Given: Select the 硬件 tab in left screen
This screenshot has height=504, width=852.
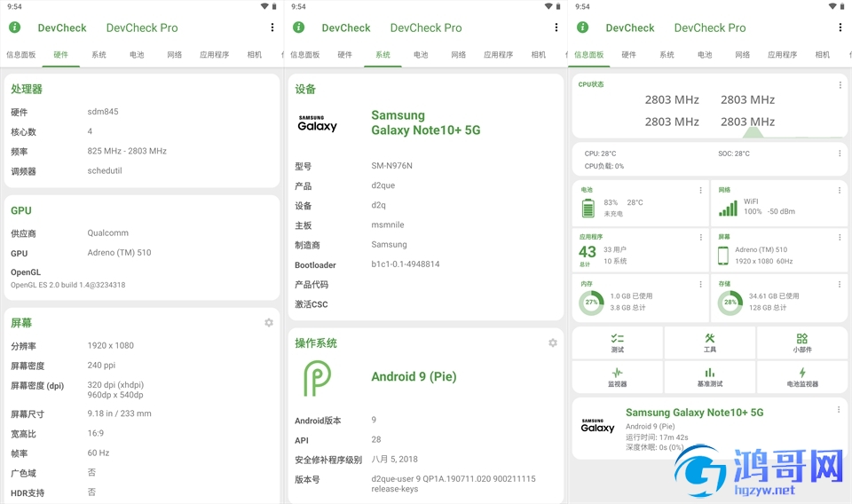Looking at the screenshot, I should click(61, 55).
